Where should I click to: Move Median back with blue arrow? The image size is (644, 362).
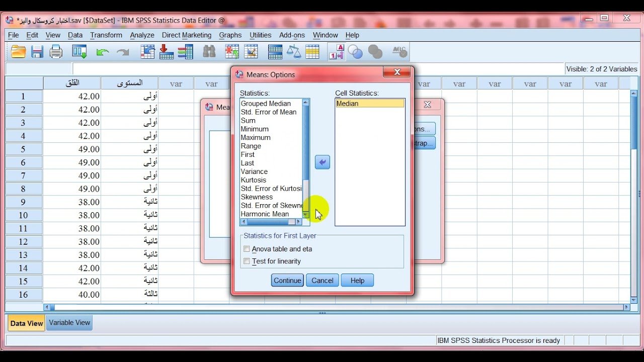323,162
